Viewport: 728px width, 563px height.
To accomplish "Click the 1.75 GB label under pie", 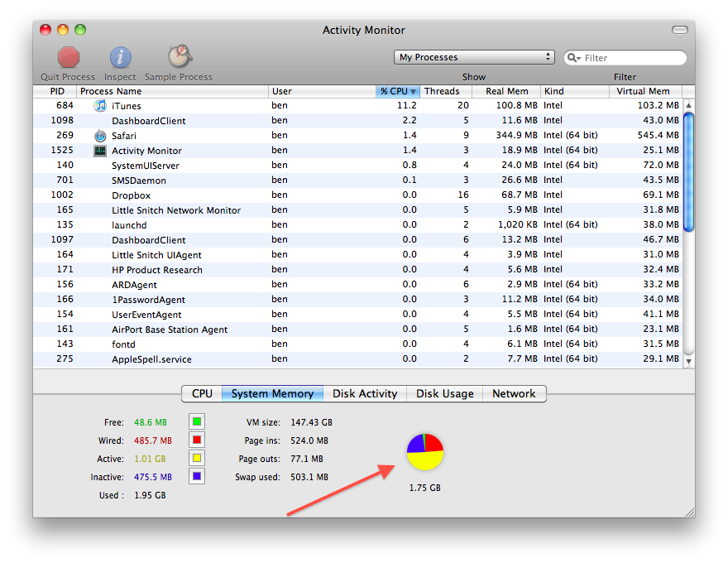I will click(x=425, y=488).
